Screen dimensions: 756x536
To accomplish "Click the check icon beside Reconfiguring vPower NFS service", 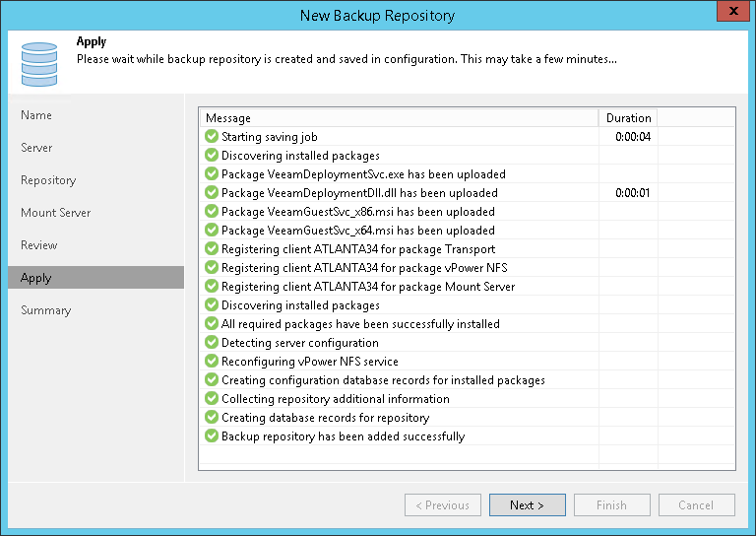I will tap(212, 361).
